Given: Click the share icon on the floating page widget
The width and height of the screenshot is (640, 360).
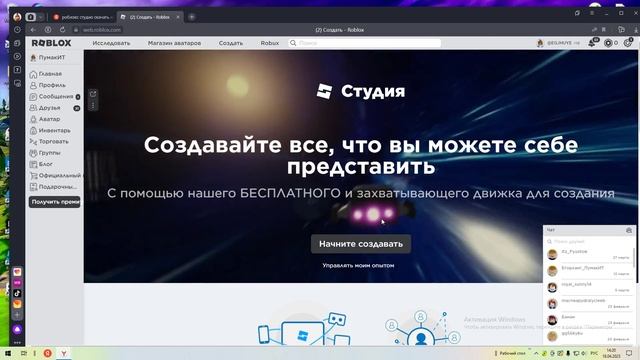Looking at the screenshot, I should tap(93, 94).
